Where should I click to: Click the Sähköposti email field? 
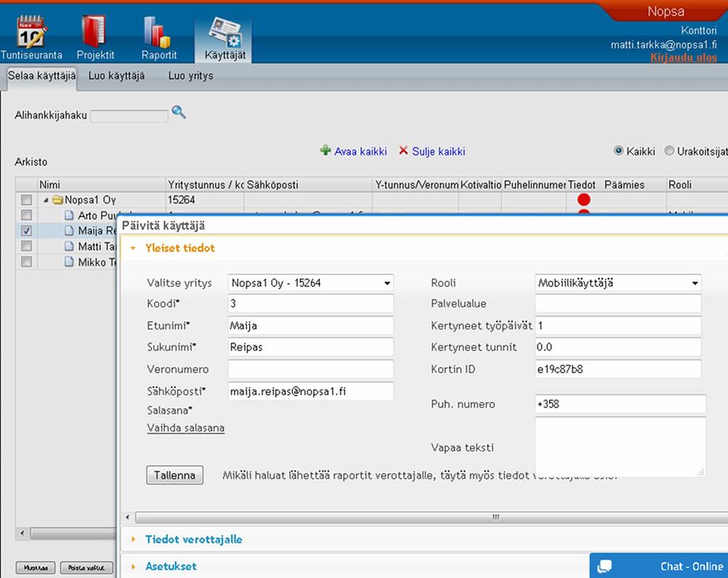click(x=311, y=391)
